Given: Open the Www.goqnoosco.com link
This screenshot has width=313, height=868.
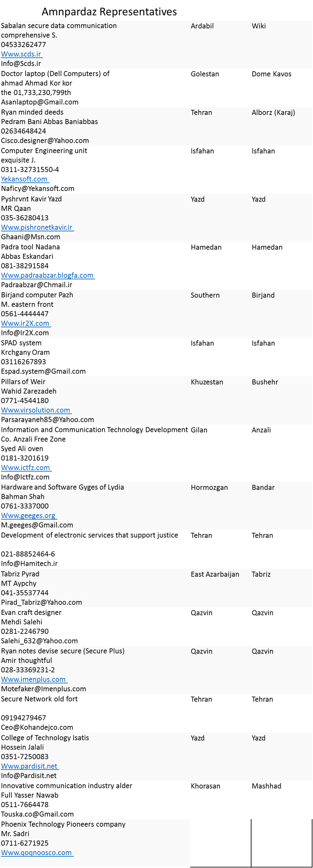Looking at the screenshot, I should pos(36,853).
